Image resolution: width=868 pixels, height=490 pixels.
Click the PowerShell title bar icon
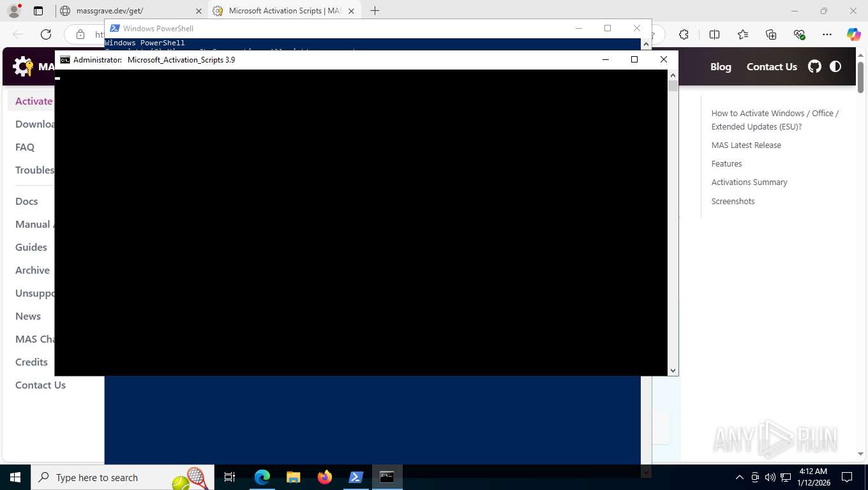tap(115, 28)
